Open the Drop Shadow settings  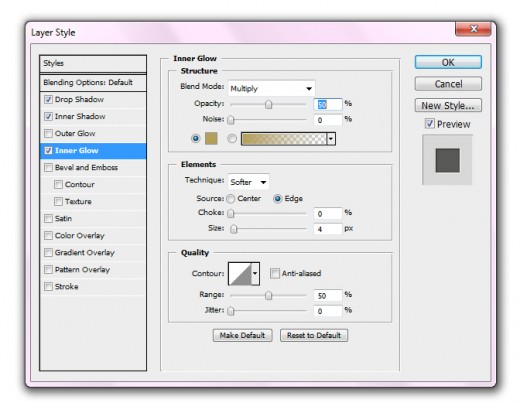tap(79, 99)
